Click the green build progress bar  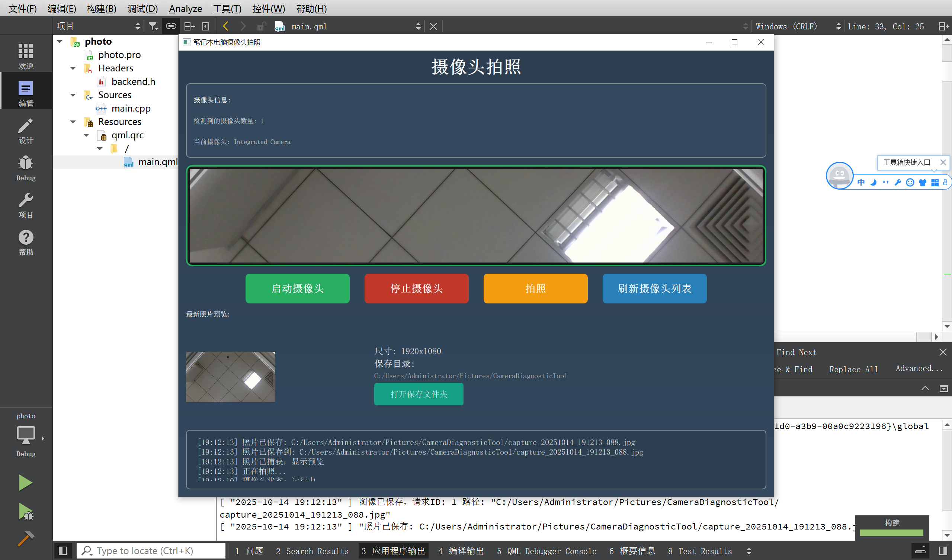coord(891,532)
